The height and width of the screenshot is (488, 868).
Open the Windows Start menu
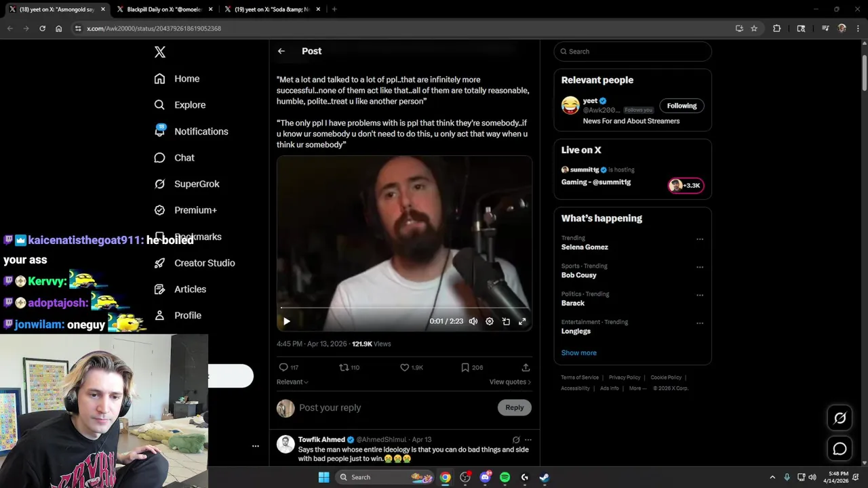point(323,477)
